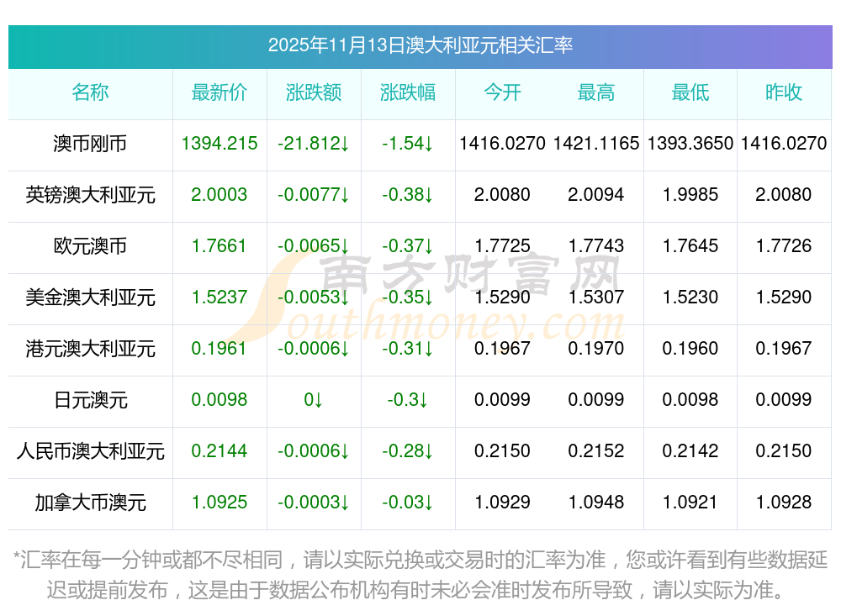Select latest price 1.0925
The height and width of the screenshot is (616, 841).
tap(220, 503)
